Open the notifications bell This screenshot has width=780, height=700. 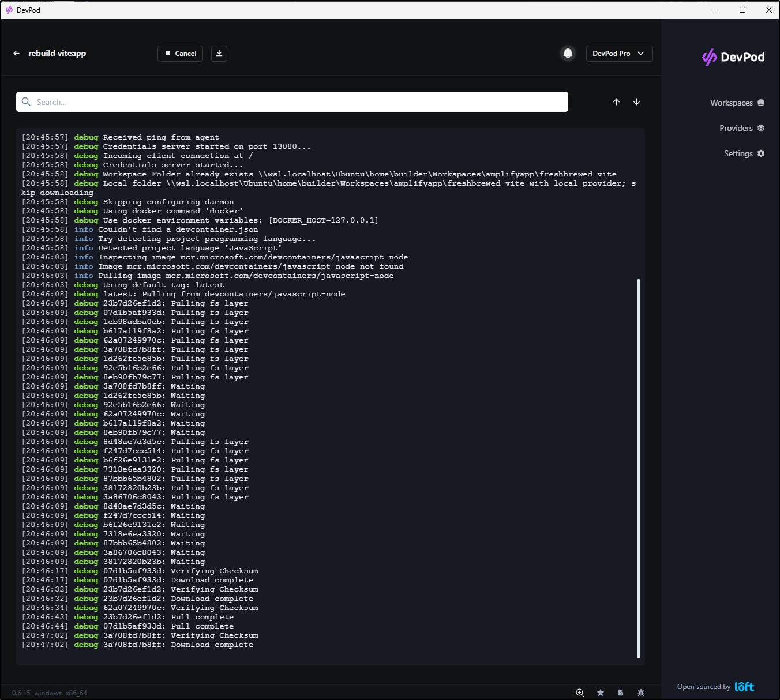click(x=568, y=54)
